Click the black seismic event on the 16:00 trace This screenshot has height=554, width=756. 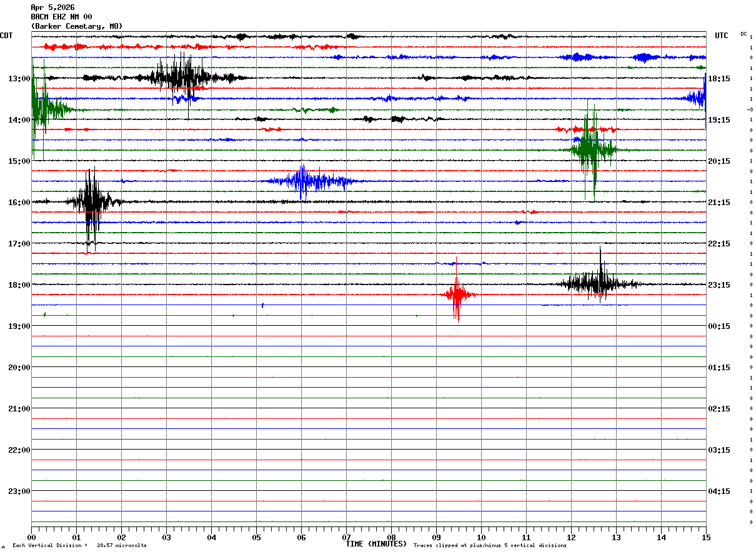coord(91,201)
